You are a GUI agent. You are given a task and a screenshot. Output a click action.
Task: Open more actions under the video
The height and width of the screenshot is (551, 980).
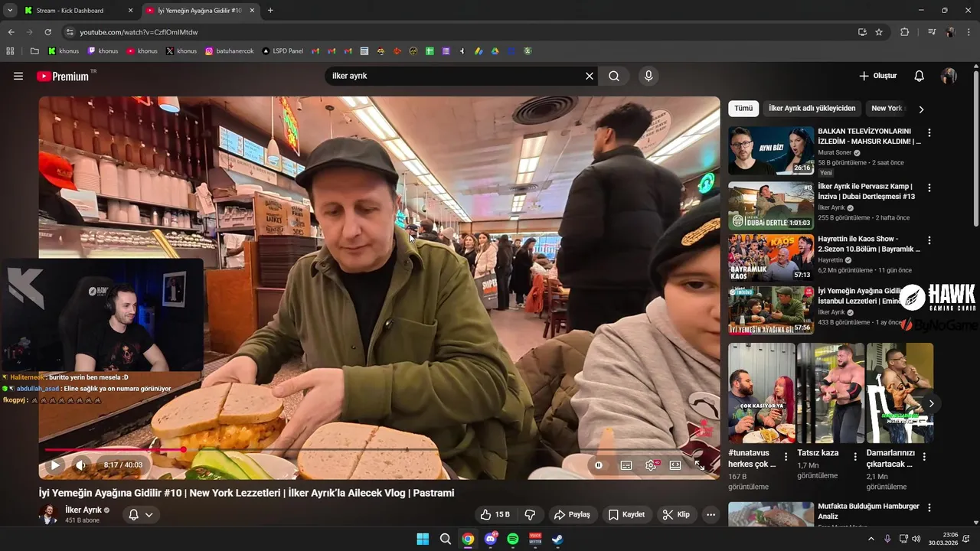710,514
